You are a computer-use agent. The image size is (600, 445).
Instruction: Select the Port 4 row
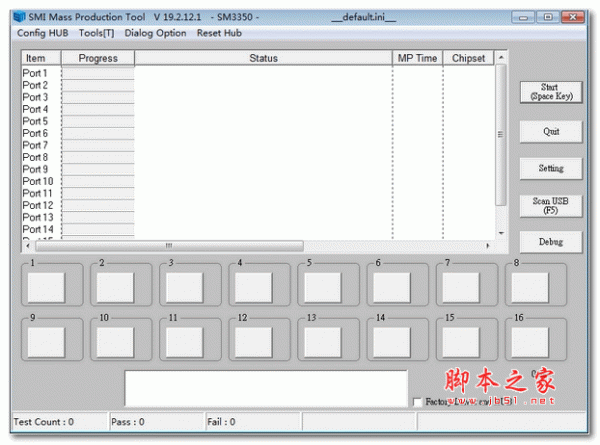(258, 109)
